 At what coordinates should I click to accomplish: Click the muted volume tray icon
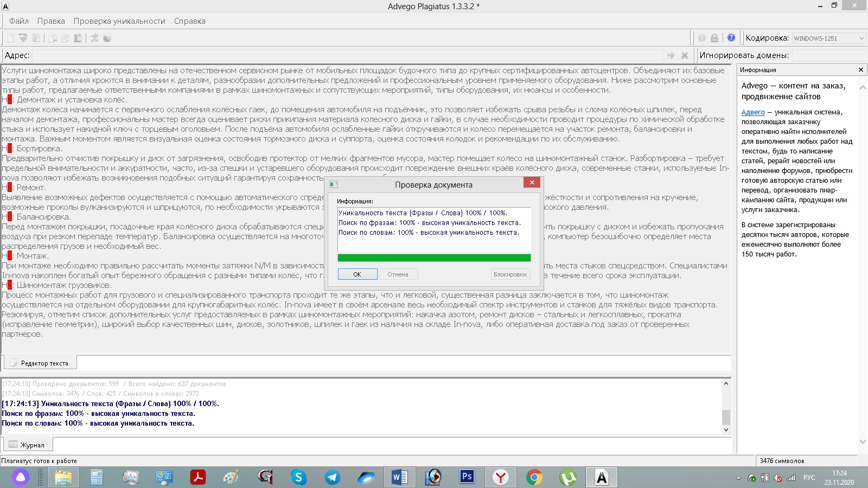pyautogui.click(x=778, y=478)
